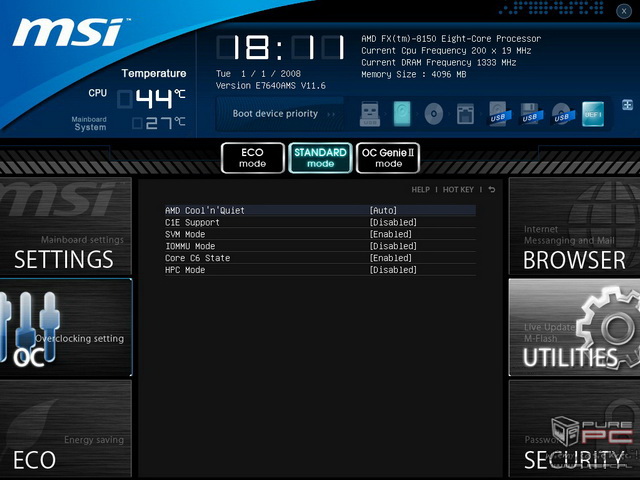Open the ECO energy saving panel

point(66,429)
